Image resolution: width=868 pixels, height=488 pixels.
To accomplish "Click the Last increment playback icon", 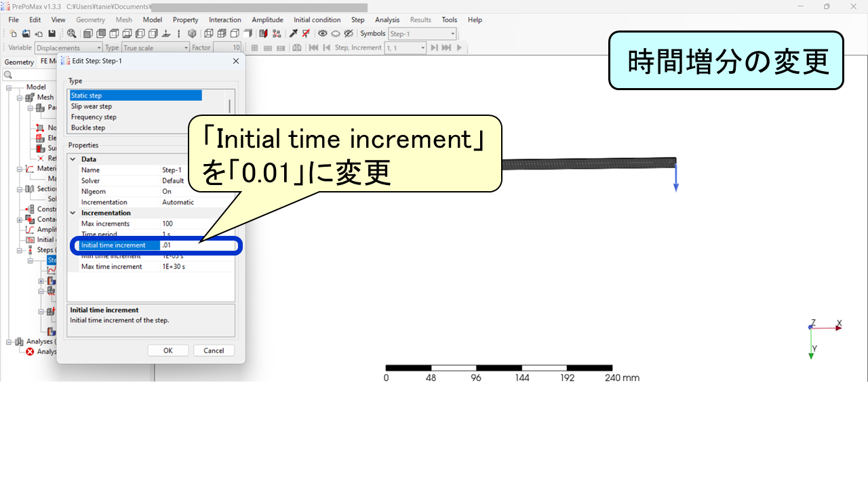I will point(446,47).
